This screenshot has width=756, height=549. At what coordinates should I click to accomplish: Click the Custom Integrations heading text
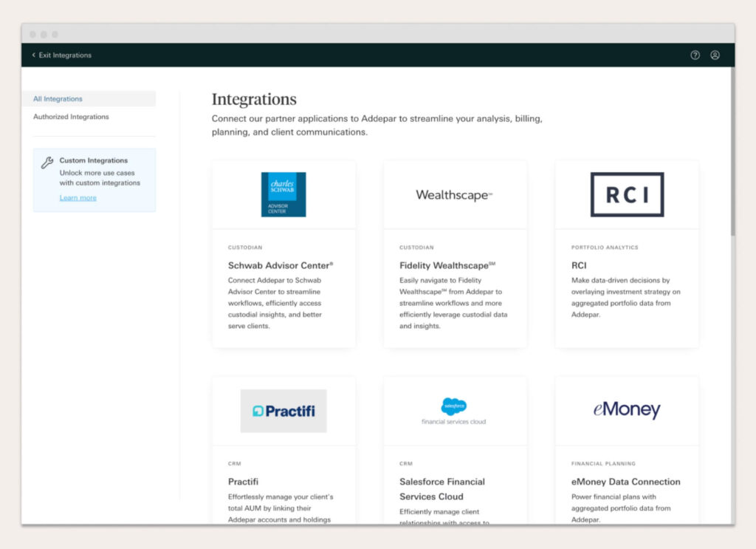[94, 160]
